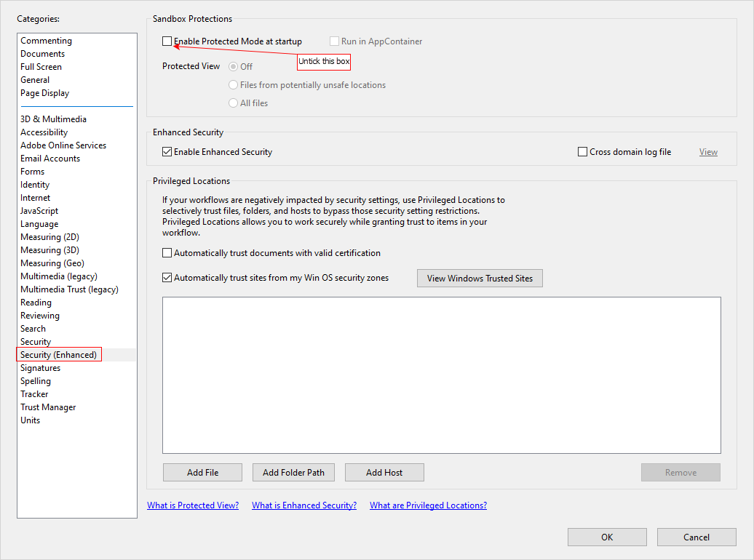The width and height of the screenshot is (754, 560).
Task: Click the Add Folder Path button
Action: 293,473
